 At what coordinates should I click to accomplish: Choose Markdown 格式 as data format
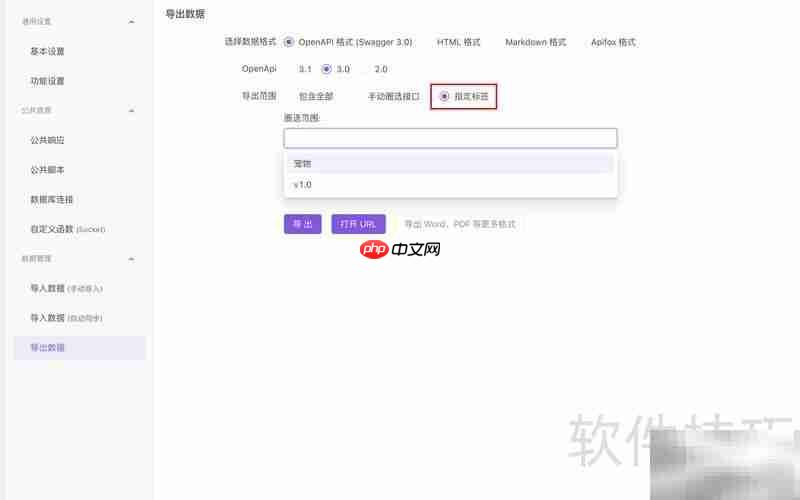(x=535, y=42)
